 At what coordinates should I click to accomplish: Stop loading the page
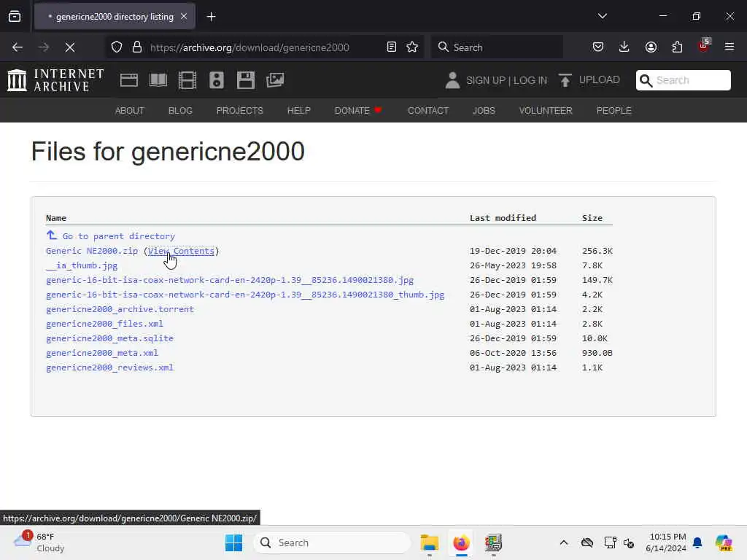tap(69, 47)
